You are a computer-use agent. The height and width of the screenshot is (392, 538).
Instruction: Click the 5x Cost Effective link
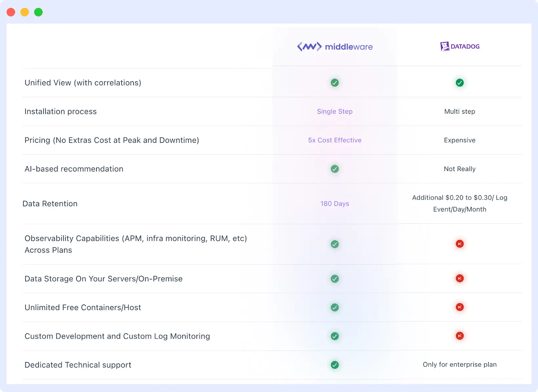[335, 140]
